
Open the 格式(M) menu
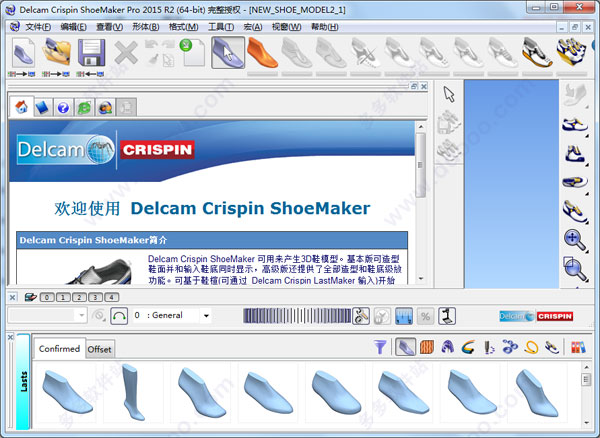tap(183, 27)
